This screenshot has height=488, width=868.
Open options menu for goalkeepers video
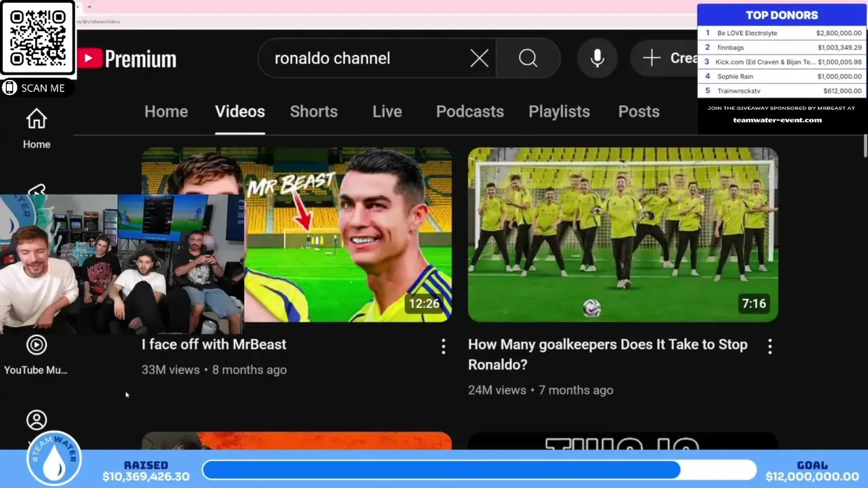click(x=770, y=347)
